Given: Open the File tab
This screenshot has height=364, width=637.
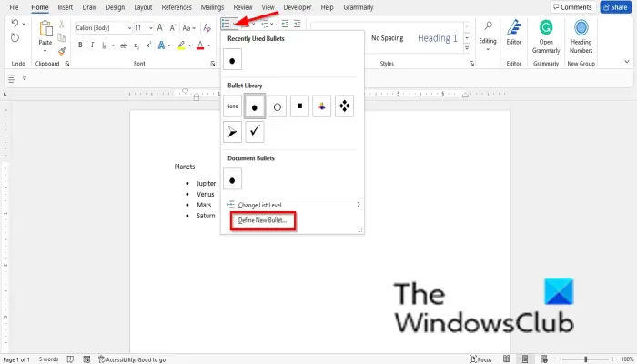Looking at the screenshot, I should [14, 7].
